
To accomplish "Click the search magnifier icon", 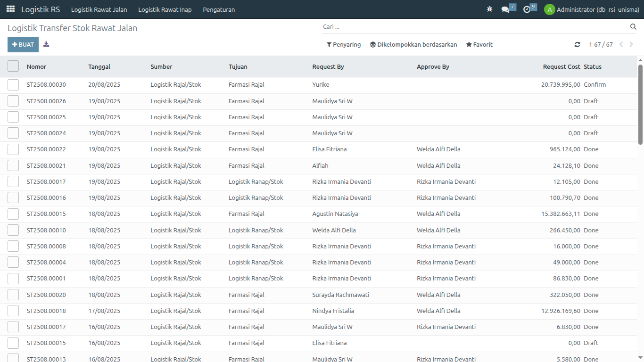I will coord(633,26).
